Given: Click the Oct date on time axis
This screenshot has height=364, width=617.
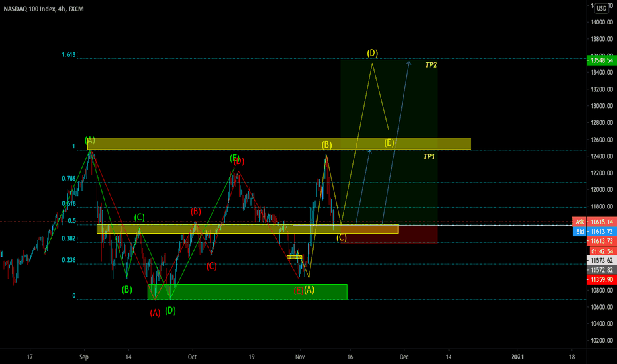Looking at the screenshot, I should point(192,357).
